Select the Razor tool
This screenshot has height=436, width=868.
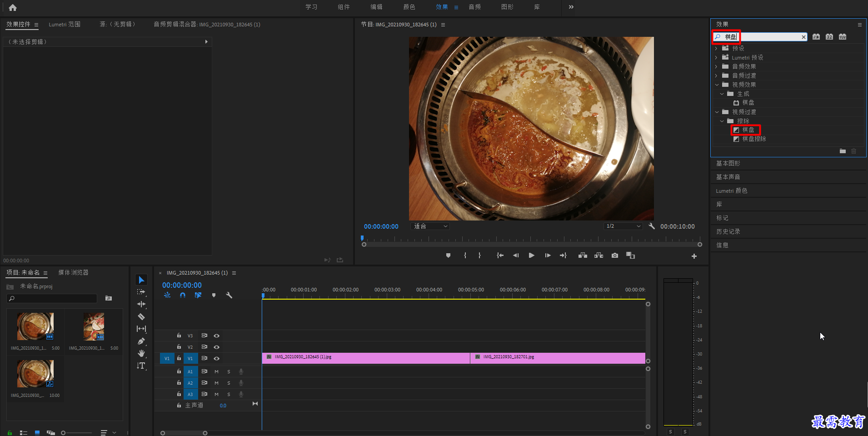click(141, 316)
